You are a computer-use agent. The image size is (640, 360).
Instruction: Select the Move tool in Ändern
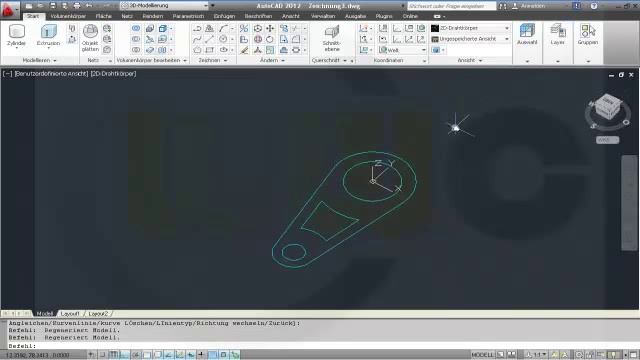click(270, 29)
